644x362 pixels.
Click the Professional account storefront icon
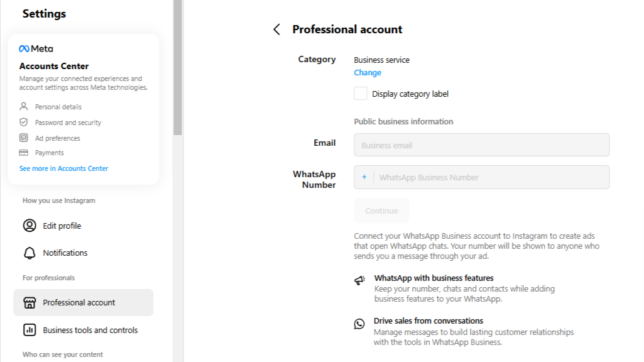[x=30, y=302]
